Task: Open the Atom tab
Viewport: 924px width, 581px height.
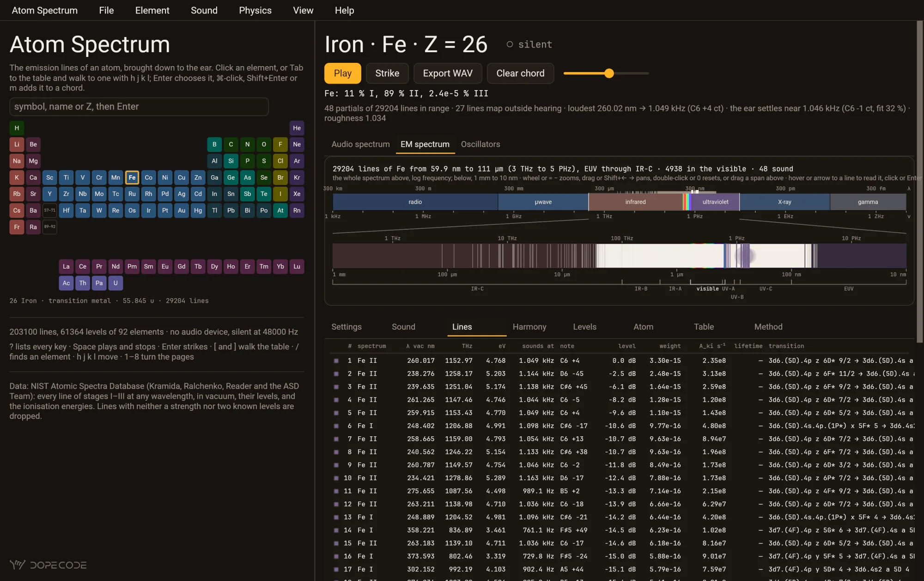Action: point(643,327)
